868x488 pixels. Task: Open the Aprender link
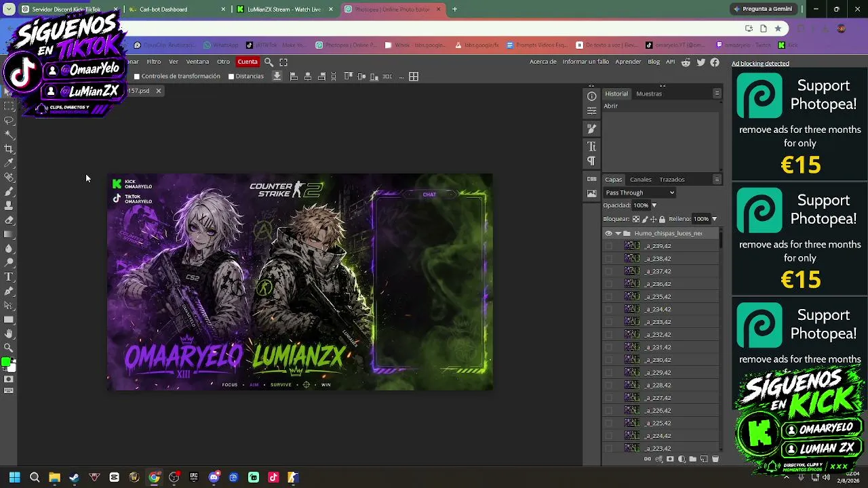click(628, 62)
